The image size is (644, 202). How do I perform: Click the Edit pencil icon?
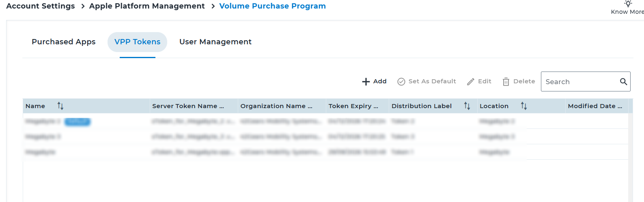[470, 82]
